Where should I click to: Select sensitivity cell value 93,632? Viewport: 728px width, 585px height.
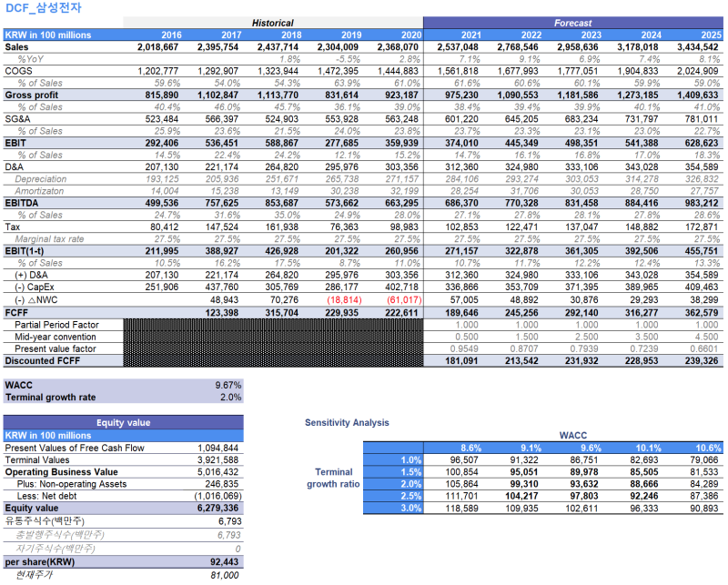[x=584, y=484]
